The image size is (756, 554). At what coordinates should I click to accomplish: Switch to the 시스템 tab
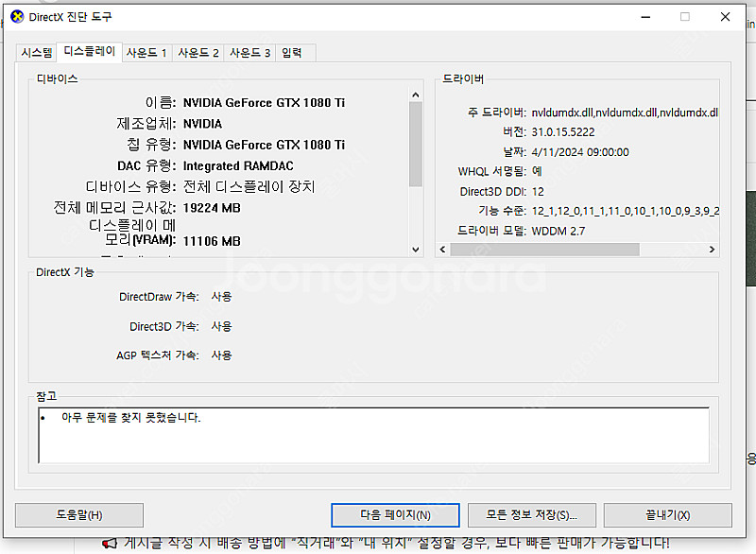(37, 53)
